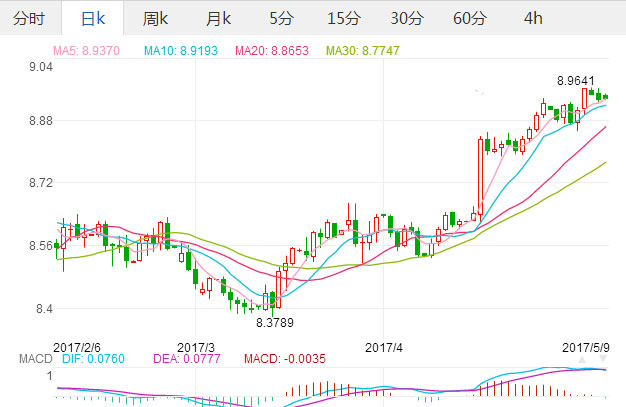The height and width of the screenshot is (407, 626).
Task: Click the 8.3789 low price label
Action: coord(275,322)
